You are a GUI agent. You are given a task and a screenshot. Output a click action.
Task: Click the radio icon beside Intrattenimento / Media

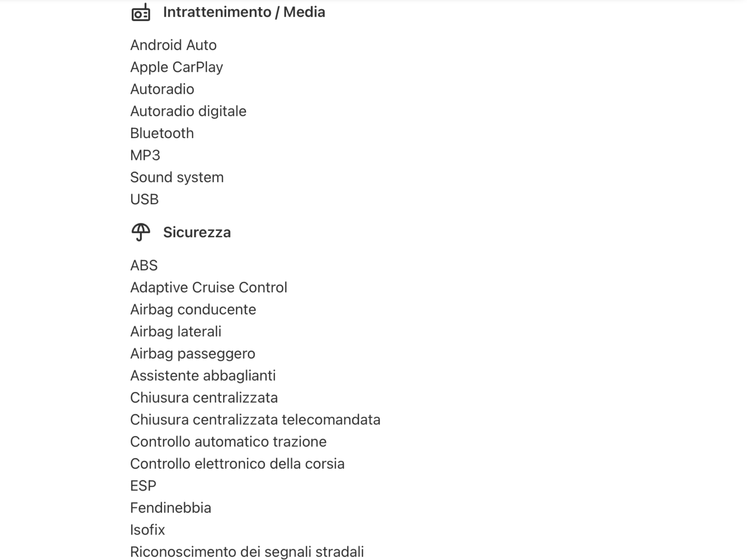coord(140,13)
